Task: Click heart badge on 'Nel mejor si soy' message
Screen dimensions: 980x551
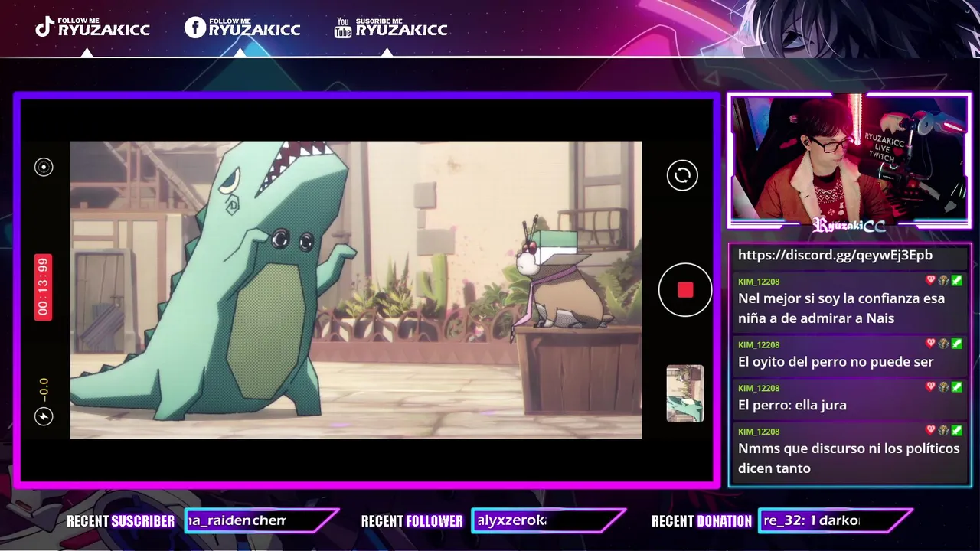Action: tap(931, 281)
